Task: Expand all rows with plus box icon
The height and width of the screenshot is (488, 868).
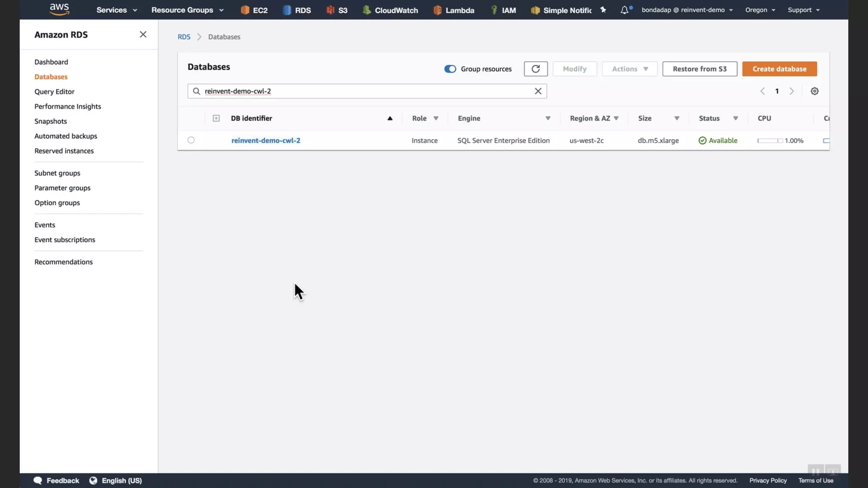Action: tap(216, 118)
